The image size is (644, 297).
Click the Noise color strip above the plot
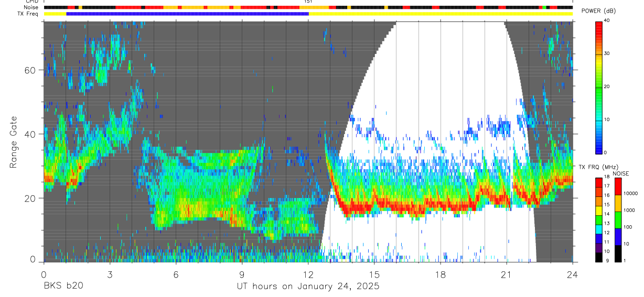point(308,8)
